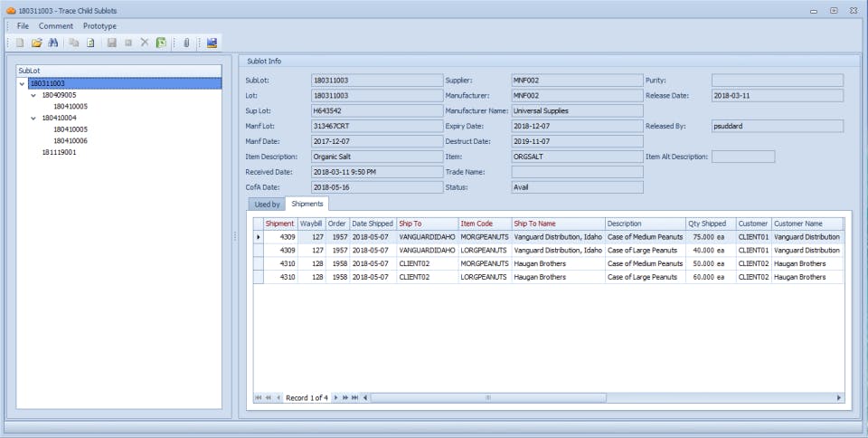Click the Delete X toolbar icon
The height and width of the screenshot is (438, 868).
[x=145, y=43]
